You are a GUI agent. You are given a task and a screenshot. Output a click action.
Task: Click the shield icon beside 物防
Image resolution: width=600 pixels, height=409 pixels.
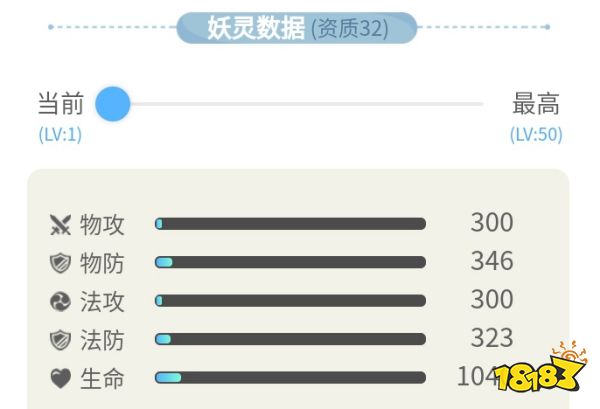click(x=60, y=263)
